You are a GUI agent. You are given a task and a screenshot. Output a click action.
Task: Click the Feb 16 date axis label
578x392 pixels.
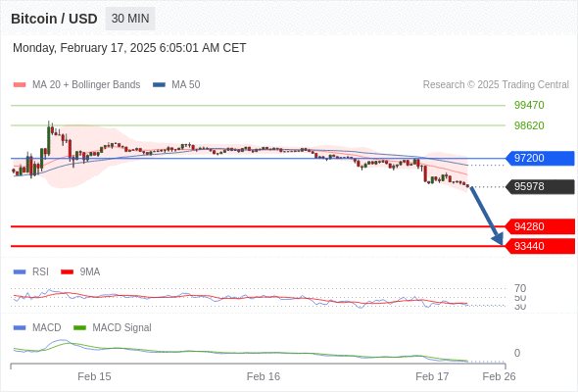click(x=264, y=376)
